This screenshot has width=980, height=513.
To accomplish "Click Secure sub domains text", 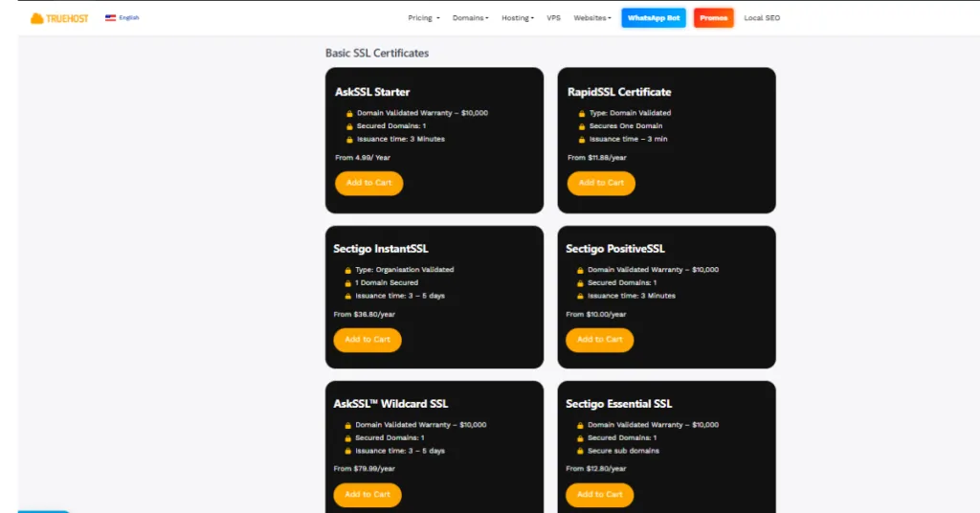I will [x=623, y=451].
